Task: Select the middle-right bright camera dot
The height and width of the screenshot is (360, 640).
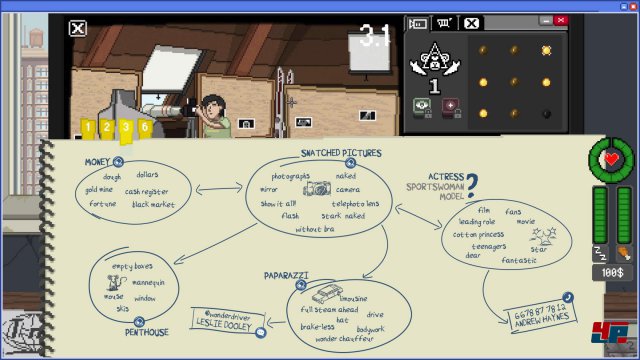Action: click(x=547, y=82)
